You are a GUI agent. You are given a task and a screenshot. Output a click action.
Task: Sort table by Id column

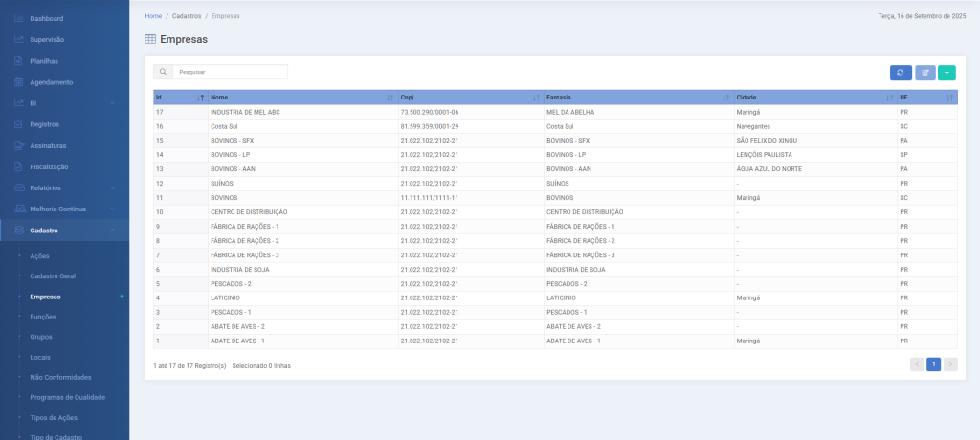click(x=179, y=98)
